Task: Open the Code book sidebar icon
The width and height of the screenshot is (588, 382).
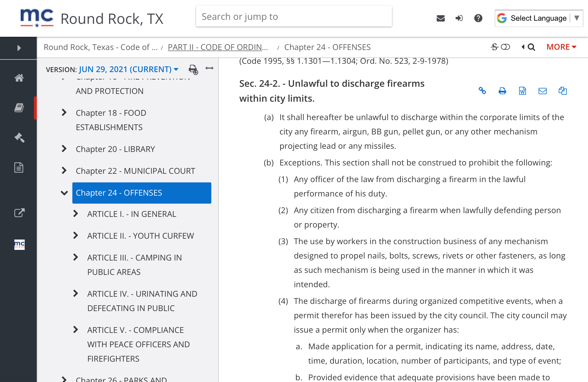Action: (19, 108)
